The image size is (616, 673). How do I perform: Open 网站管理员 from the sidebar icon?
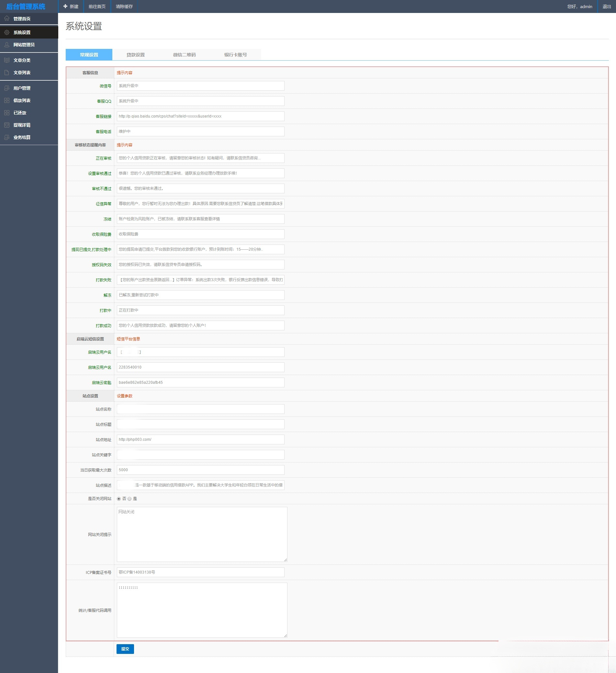[7, 45]
